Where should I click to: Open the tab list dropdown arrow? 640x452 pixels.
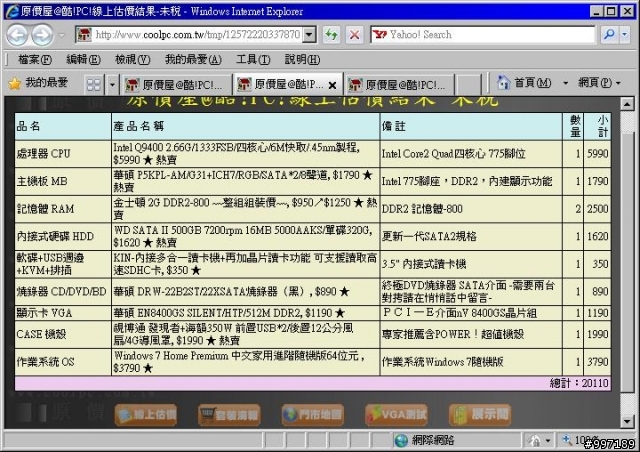(x=112, y=85)
